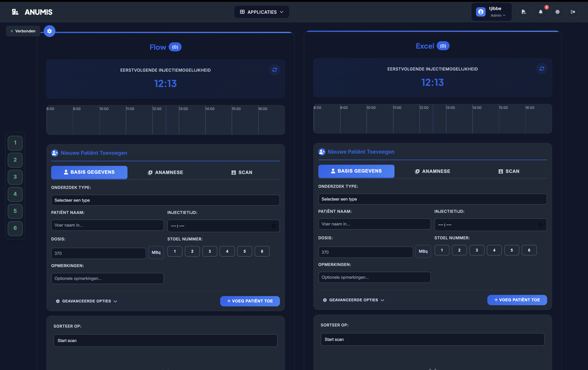588x370 pixels.
Task: Click the Verbonden connection status badge
Action: pos(23,31)
